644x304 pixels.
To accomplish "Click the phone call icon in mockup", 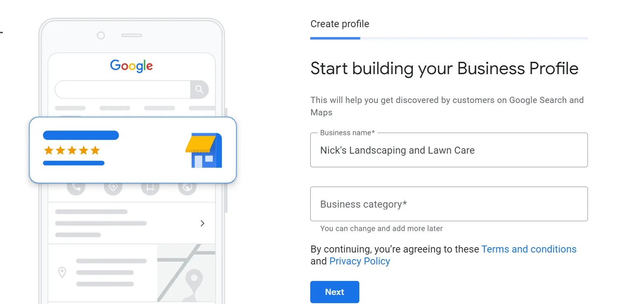I will coord(76,188).
